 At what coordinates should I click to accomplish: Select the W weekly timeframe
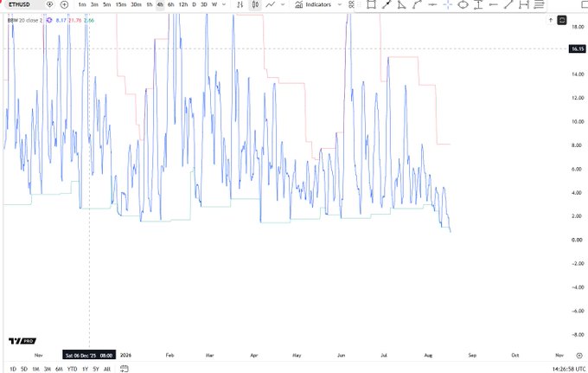tap(214, 4)
